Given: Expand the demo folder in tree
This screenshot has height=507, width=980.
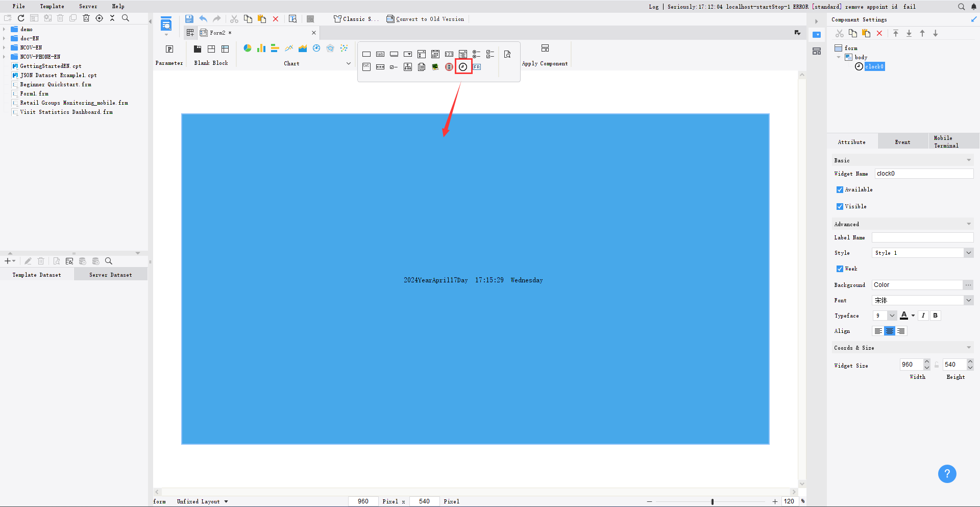Looking at the screenshot, I should pyautogui.click(x=4, y=29).
